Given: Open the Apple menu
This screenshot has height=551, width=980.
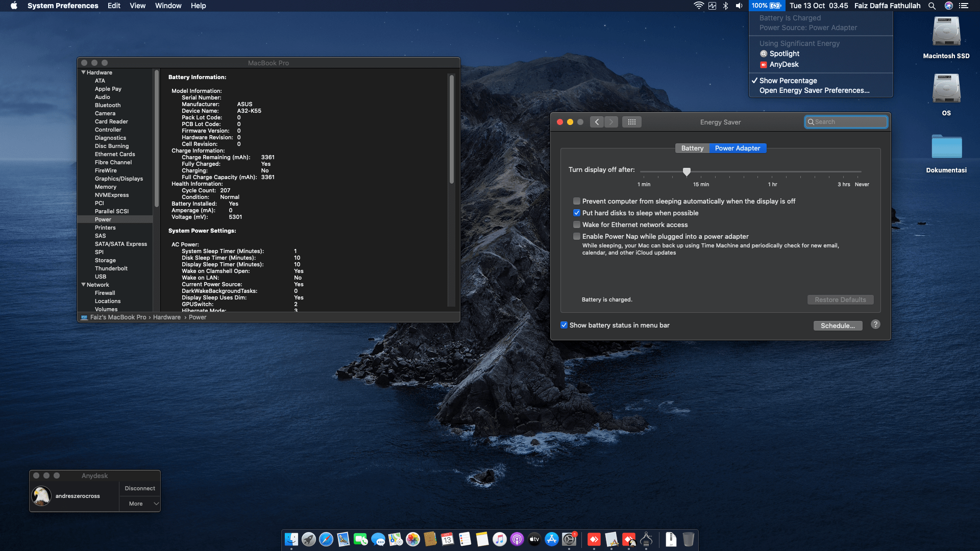Looking at the screenshot, I should (14, 6).
